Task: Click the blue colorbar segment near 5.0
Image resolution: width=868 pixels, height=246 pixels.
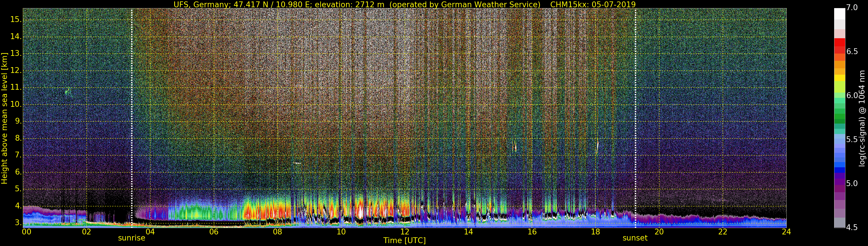Action: coord(839,170)
